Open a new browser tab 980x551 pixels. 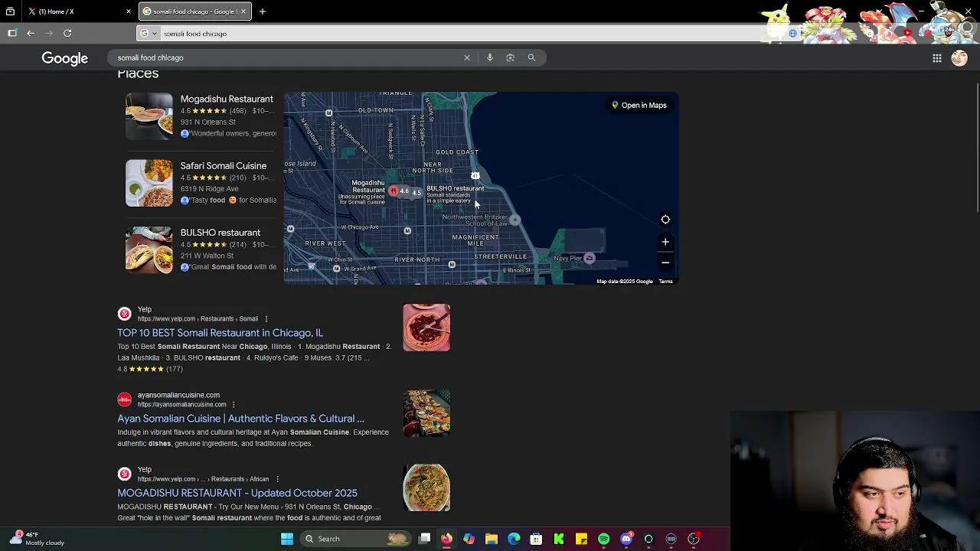263,11
